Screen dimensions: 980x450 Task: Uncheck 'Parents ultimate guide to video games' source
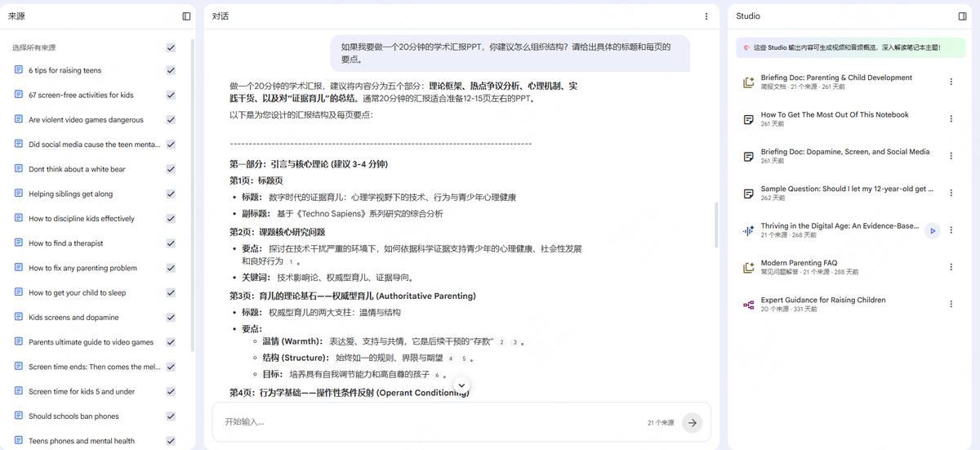(x=171, y=341)
